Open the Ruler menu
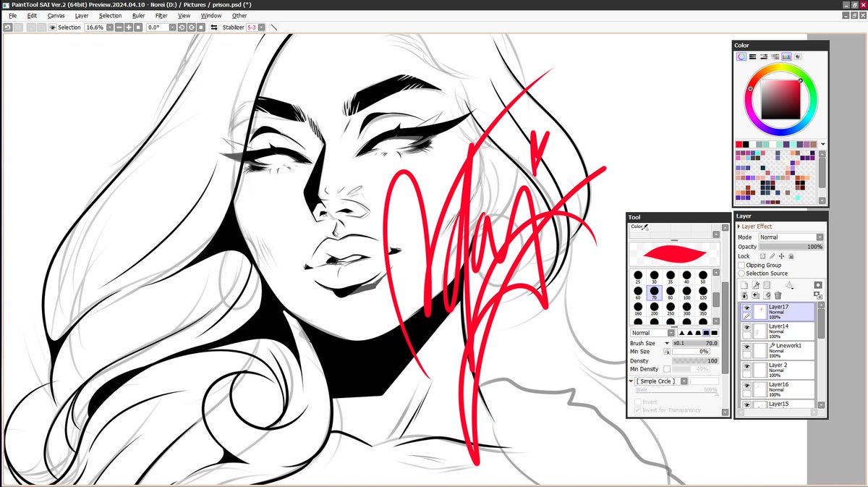This screenshot has width=868, height=487. coord(138,15)
